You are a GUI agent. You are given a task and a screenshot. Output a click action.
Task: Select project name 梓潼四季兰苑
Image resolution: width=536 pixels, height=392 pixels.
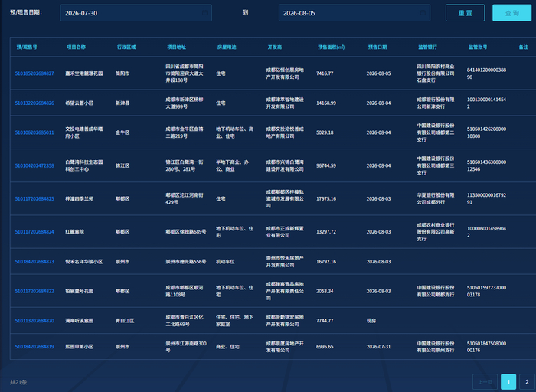point(80,198)
